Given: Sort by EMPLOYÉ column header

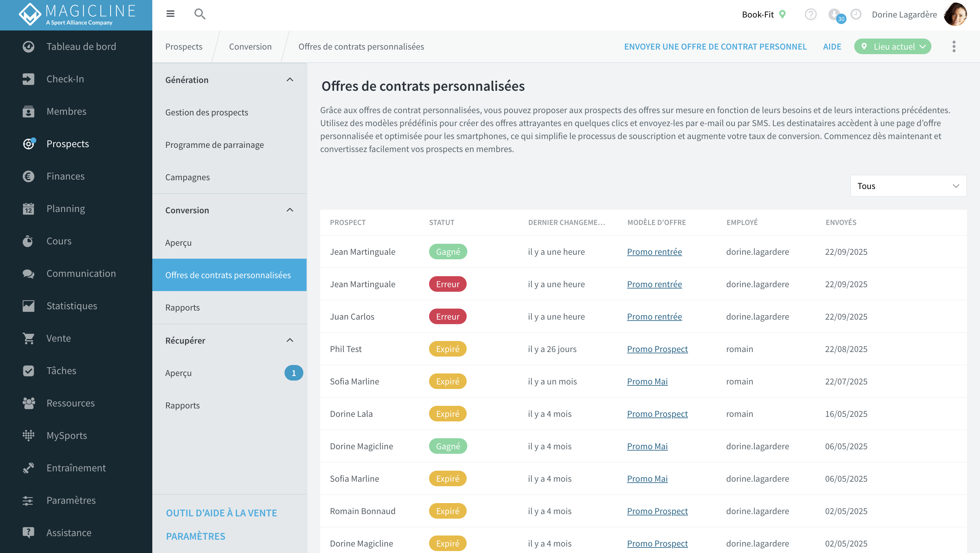Looking at the screenshot, I should (742, 222).
